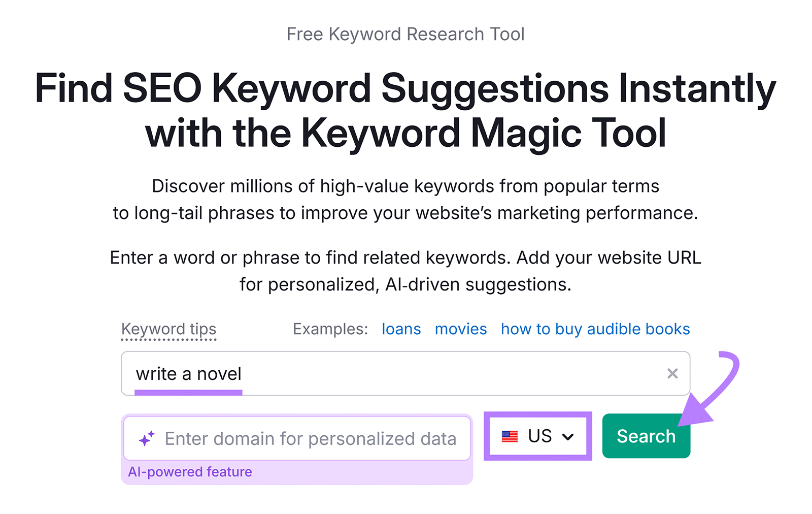The image size is (812, 514).
Task: Open "how to buy audible books" example
Action: tap(595, 329)
